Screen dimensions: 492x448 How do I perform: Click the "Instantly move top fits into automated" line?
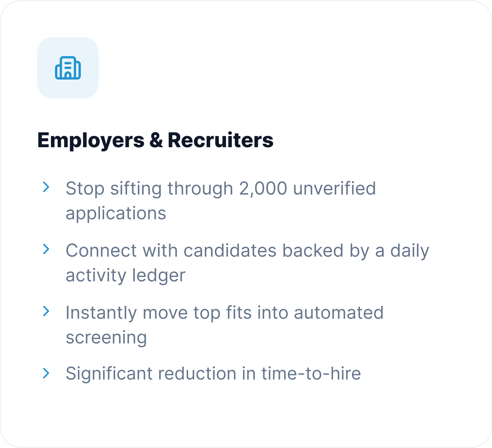point(225,313)
